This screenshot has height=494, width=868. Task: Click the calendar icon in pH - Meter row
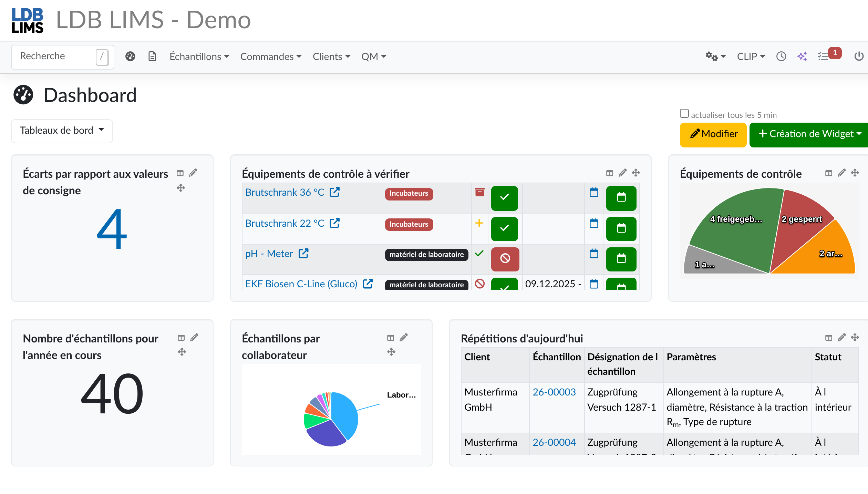[x=594, y=254]
